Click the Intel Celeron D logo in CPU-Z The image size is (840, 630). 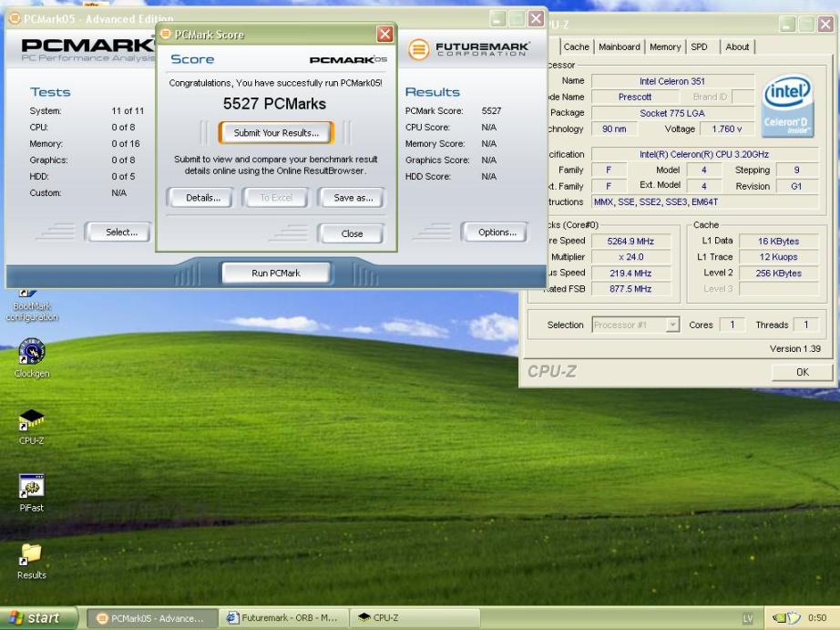(x=787, y=106)
